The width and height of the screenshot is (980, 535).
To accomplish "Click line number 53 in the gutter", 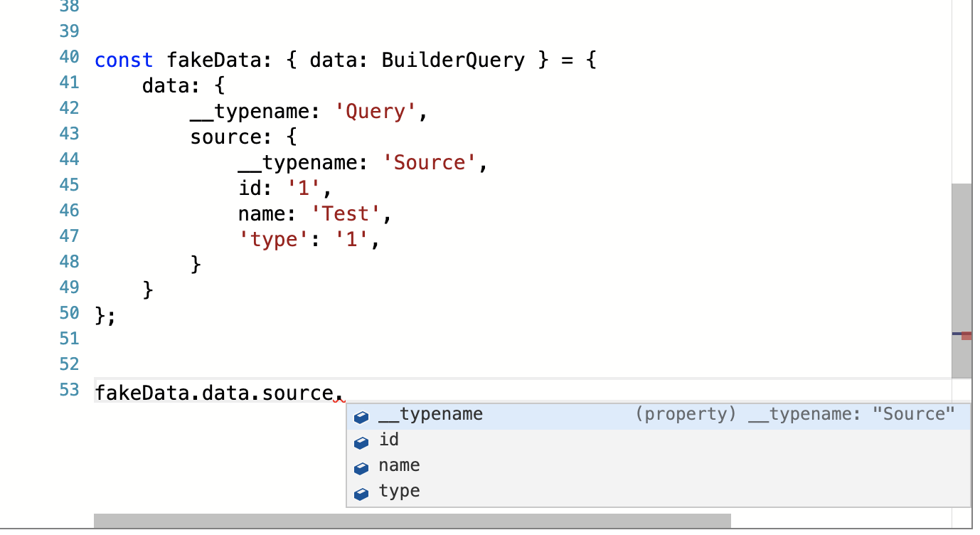I will tap(69, 389).
